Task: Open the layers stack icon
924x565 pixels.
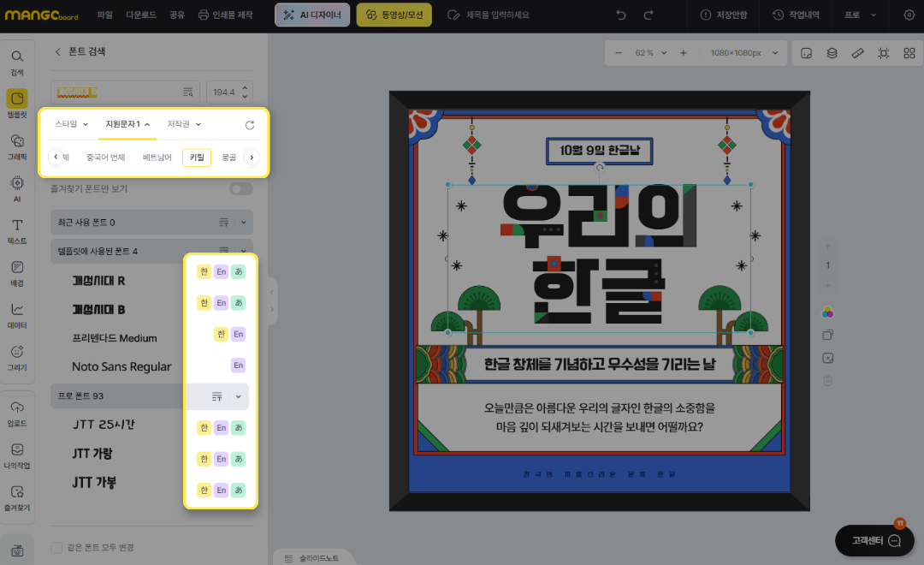Action: pyautogui.click(x=832, y=53)
